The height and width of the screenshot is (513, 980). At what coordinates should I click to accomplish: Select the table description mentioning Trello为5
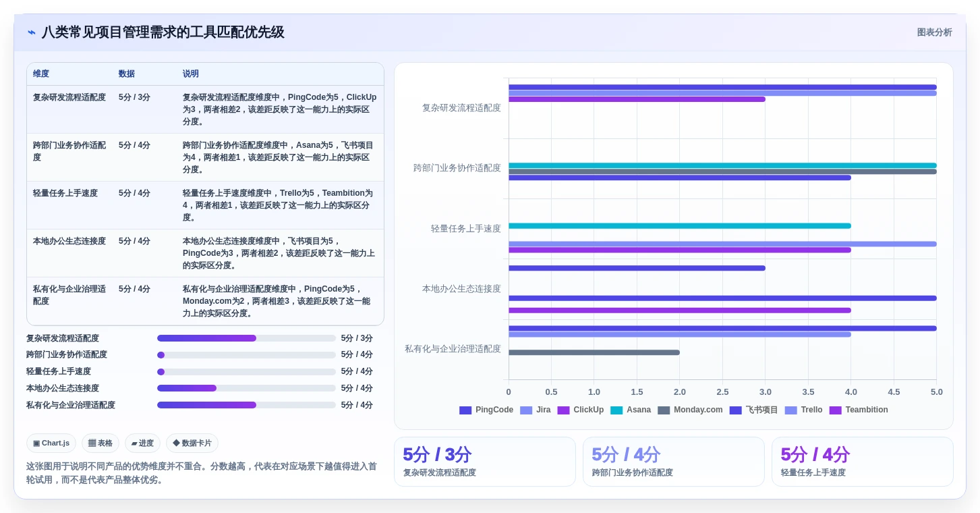coord(279,205)
